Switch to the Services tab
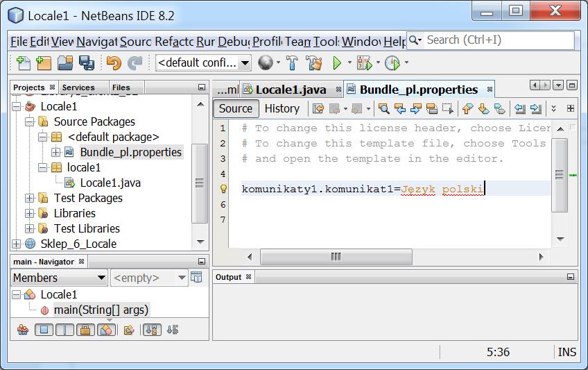 tap(78, 87)
